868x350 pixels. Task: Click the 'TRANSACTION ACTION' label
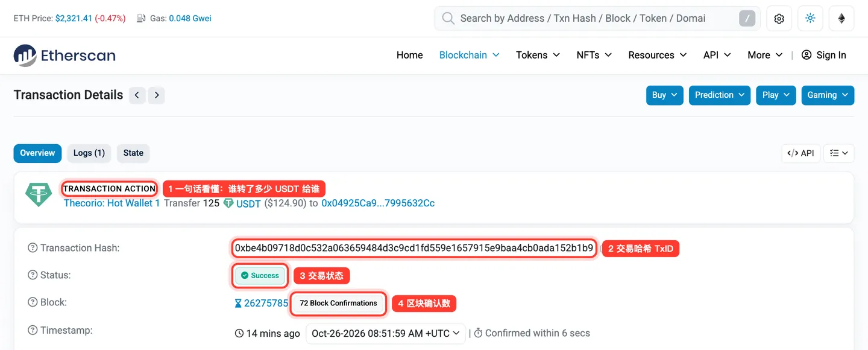[109, 189]
